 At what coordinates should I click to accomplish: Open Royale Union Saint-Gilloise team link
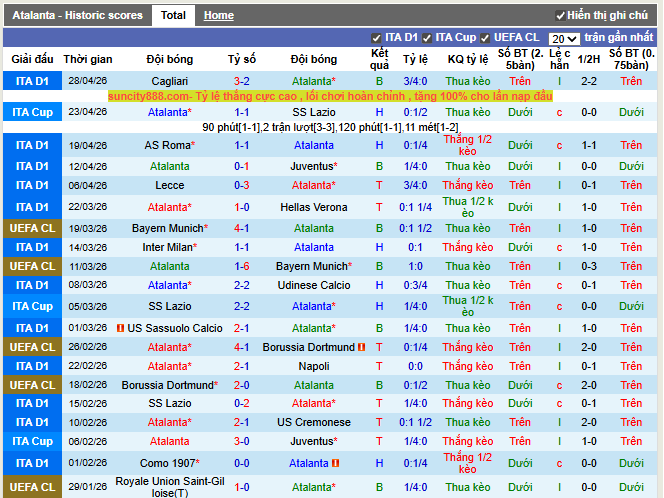click(x=169, y=487)
